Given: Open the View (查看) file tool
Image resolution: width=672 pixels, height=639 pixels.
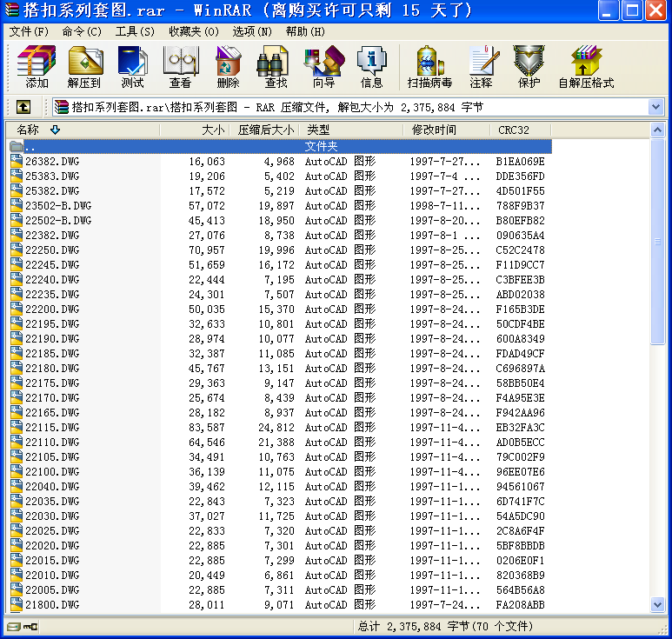Looking at the screenshot, I should click(x=181, y=66).
